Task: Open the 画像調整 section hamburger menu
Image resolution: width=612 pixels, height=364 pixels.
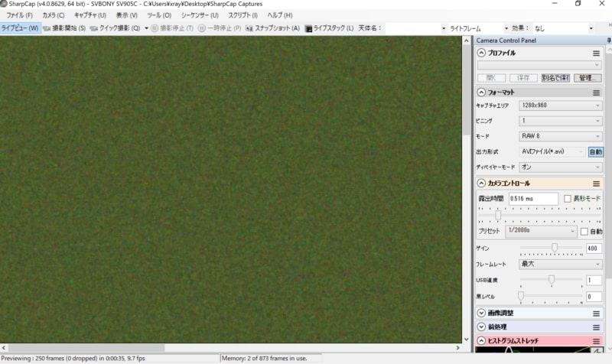Action: click(596, 314)
